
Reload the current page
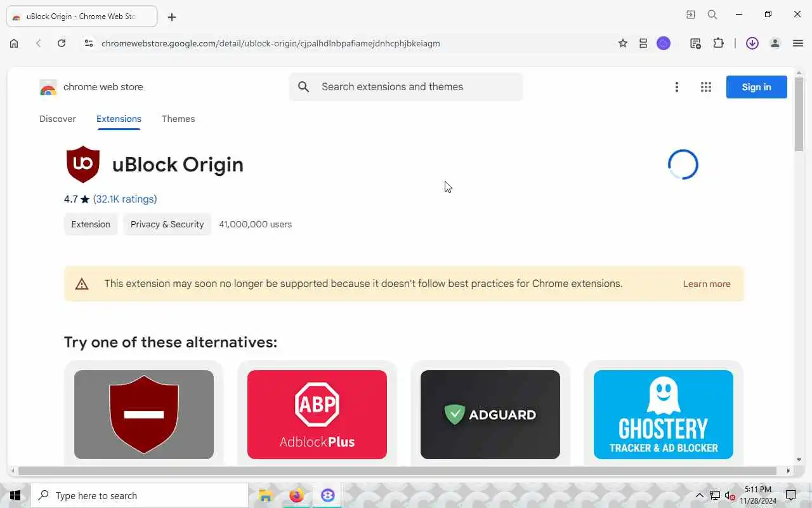point(62,43)
